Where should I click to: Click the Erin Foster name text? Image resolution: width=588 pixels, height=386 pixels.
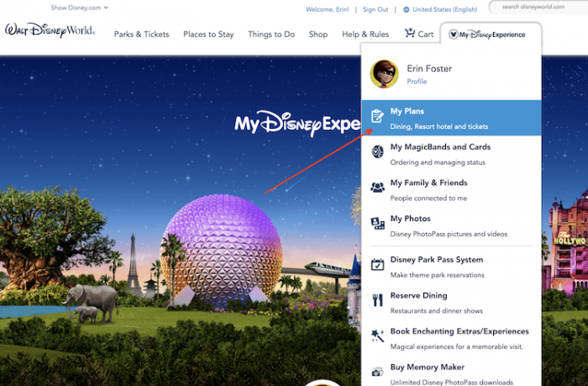coord(429,68)
